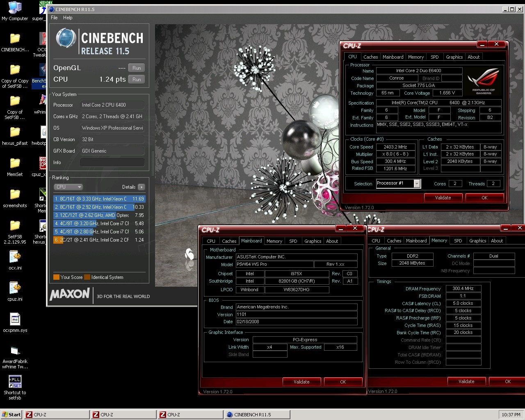Click the empty Info field in Cinebench
This screenshot has width=525, height=420.
click(x=112, y=162)
